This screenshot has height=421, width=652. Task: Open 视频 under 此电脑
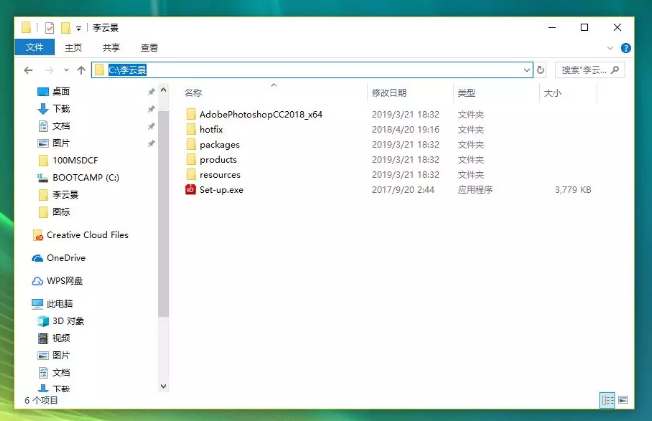pos(61,338)
